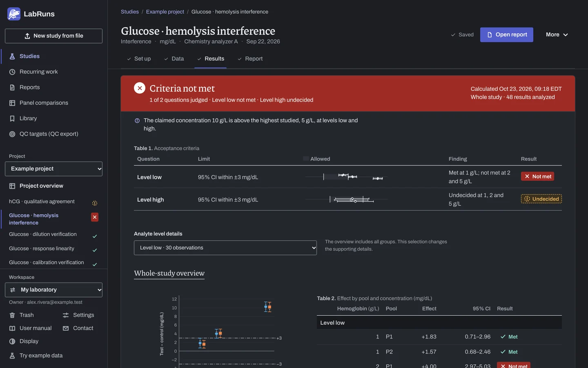588x368 pixels.
Task: Open Recurring work section
Action: [38, 72]
